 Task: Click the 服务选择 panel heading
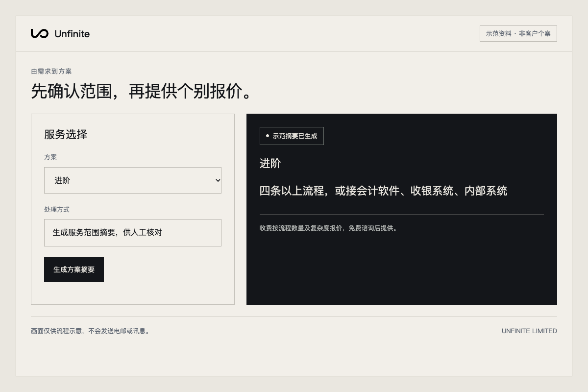coord(66,134)
